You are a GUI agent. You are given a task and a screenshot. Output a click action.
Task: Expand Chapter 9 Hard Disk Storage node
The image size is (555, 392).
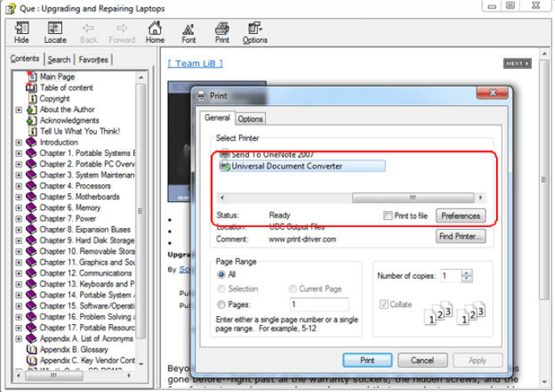tap(19, 240)
